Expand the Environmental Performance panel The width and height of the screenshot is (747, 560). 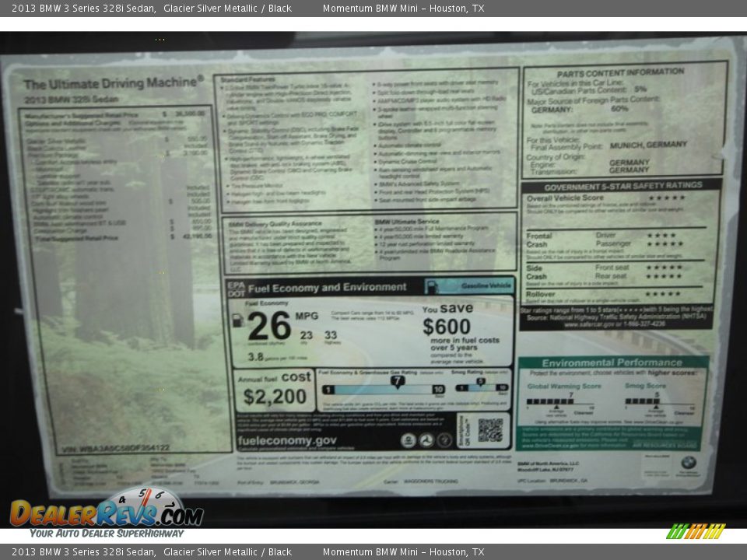click(x=613, y=362)
